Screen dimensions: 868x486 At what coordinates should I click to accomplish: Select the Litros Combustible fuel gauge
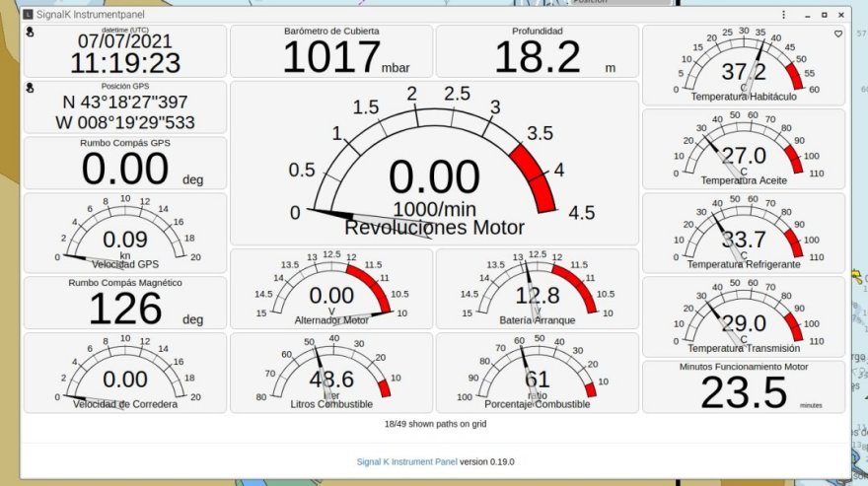[x=331, y=373]
